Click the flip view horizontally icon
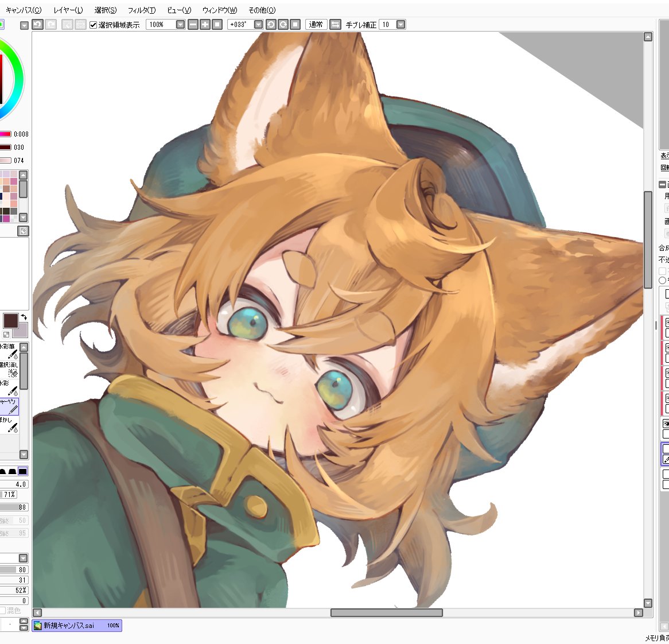Screen dimensions: 669x644 point(335,25)
